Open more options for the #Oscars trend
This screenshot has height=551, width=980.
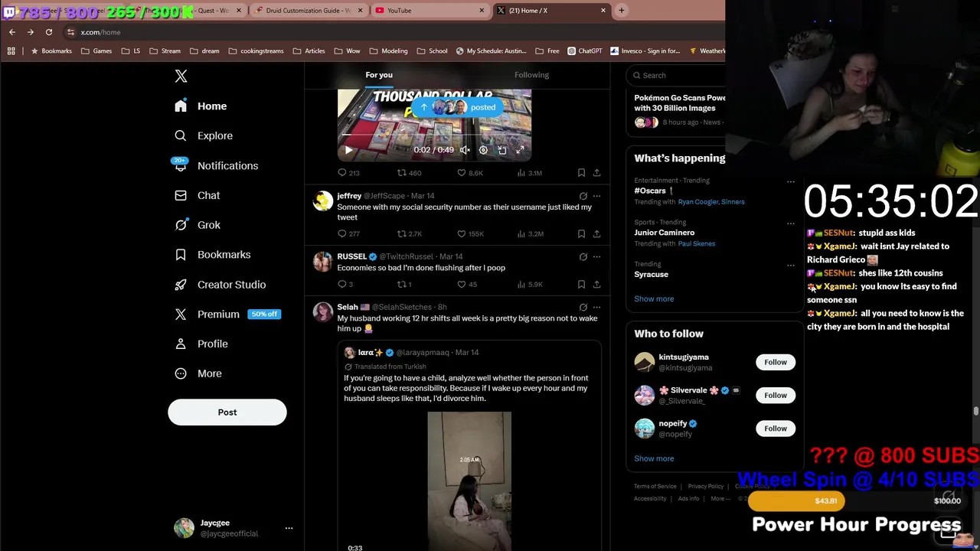pos(791,181)
